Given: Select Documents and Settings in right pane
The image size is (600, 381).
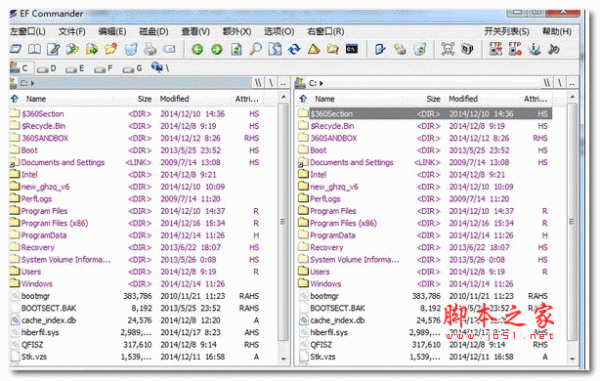Looking at the screenshot, I should coord(351,162).
